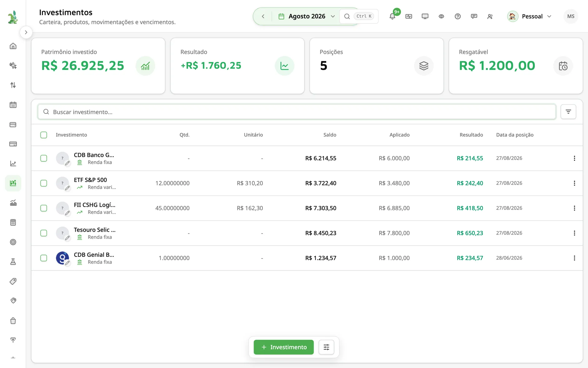
Task: Open the users icon in the header
Action: pyautogui.click(x=490, y=16)
